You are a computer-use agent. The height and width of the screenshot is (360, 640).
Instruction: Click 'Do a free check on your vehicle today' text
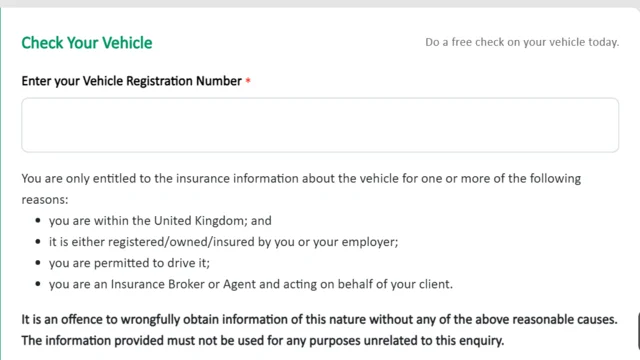point(522,42)
